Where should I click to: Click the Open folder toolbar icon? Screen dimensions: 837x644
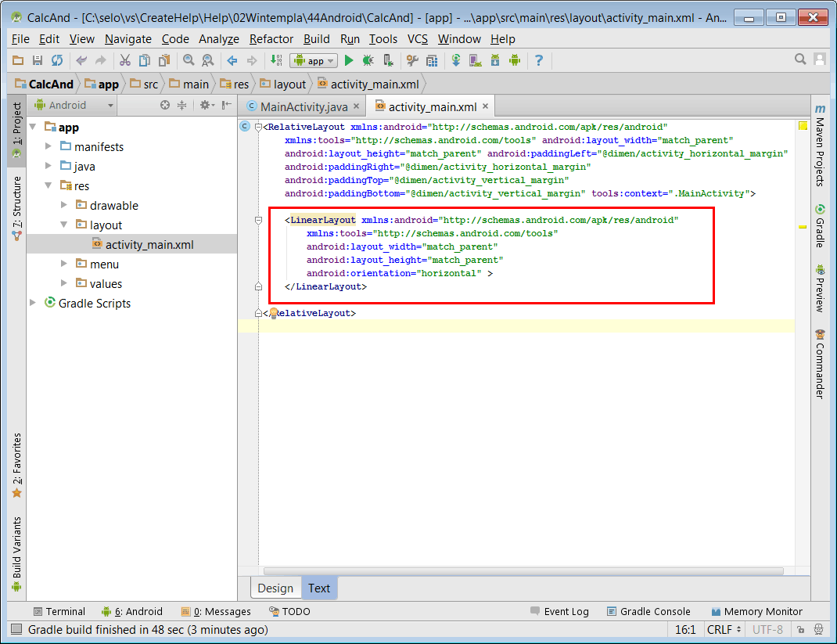tap(18, 60)
